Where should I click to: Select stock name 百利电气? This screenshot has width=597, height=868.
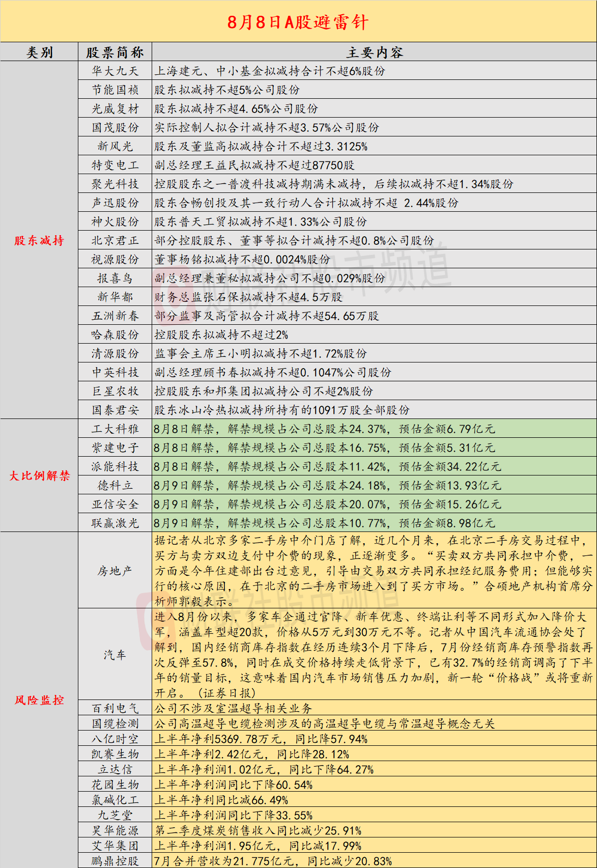(115, 708)
